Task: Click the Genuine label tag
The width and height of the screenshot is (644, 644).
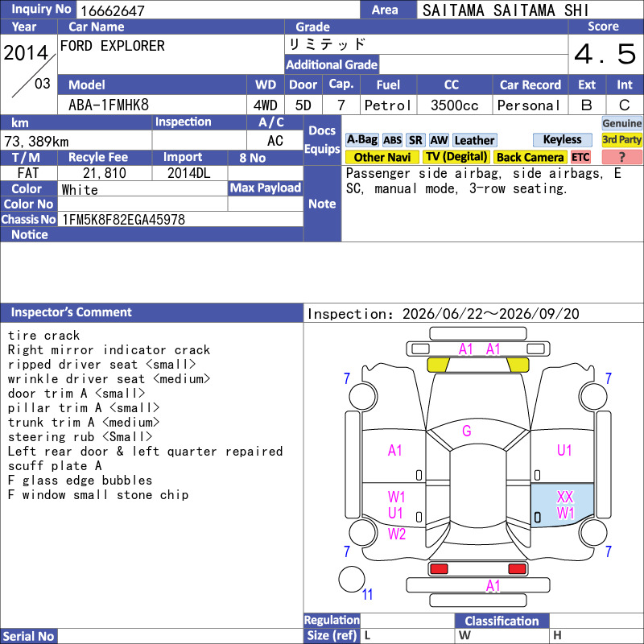Action: 621,123
